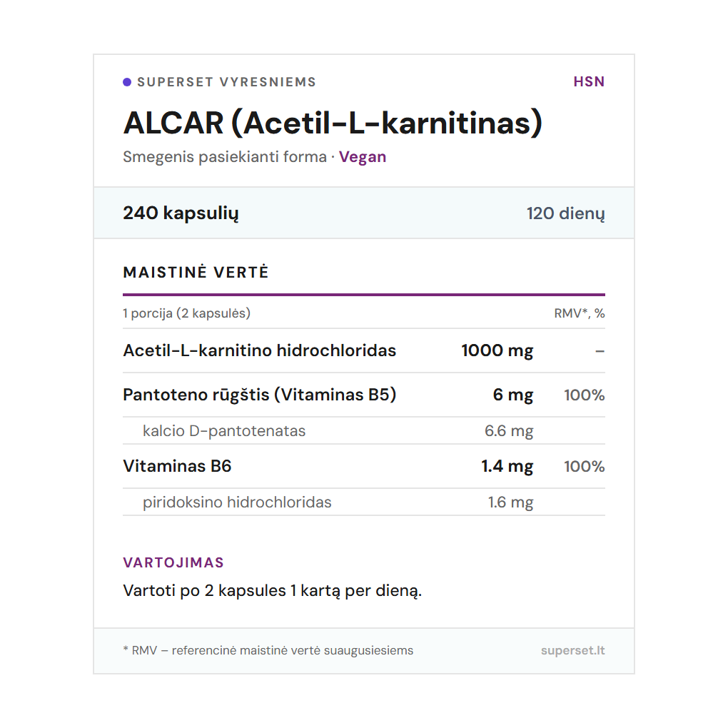Viewport: 728px width, 728px height.
Task: Click the MAISTINĖ VERTĖ section heading
Action: point(196,273)
